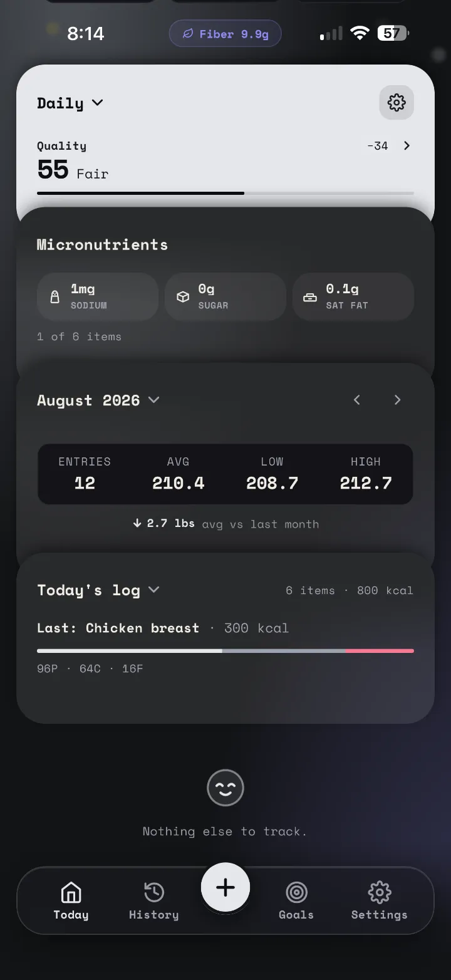Screen dimensions: 451x980
Task: Expand the Today's log dropdown
Action: point(98,590)
